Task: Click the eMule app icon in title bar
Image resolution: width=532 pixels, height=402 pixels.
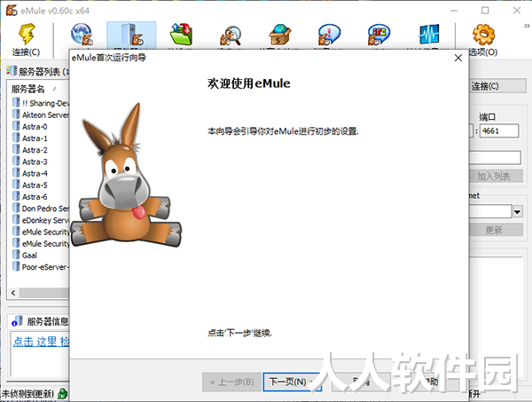Action: pyautogui.click(x=12, y=10)
